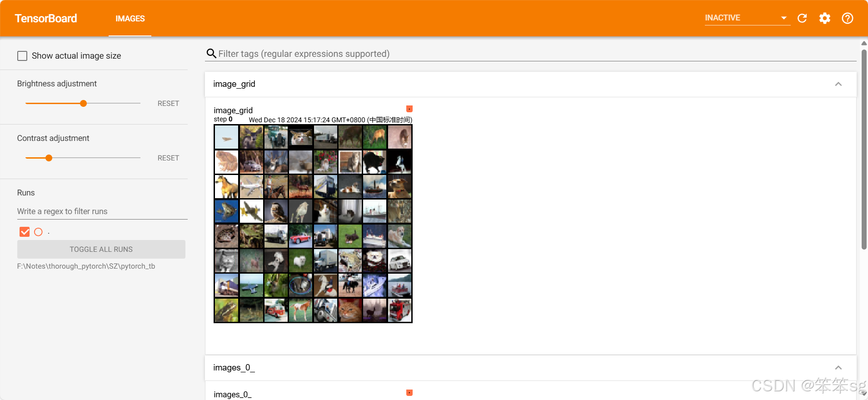Adjust the Contrast slider handle
The image size is (868, 400).
pos(49,158)
